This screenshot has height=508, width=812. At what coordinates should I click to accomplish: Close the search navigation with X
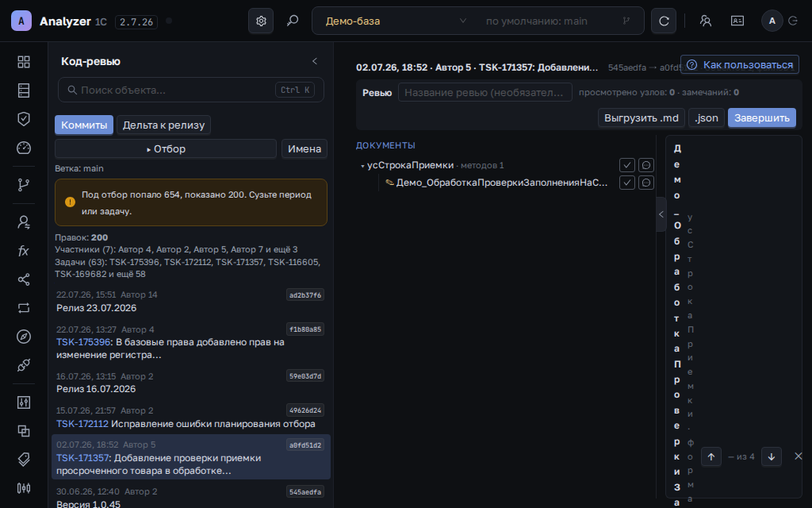click(x=798, y=456)
